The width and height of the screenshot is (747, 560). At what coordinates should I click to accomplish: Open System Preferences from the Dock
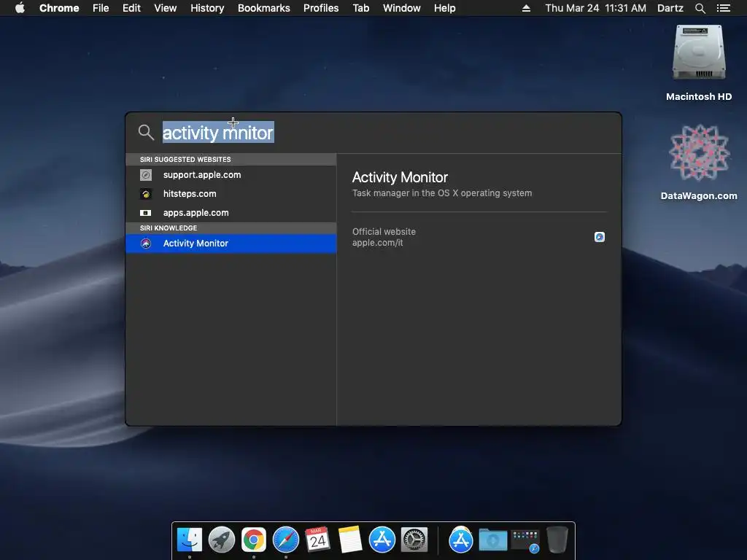pos(414,540)
